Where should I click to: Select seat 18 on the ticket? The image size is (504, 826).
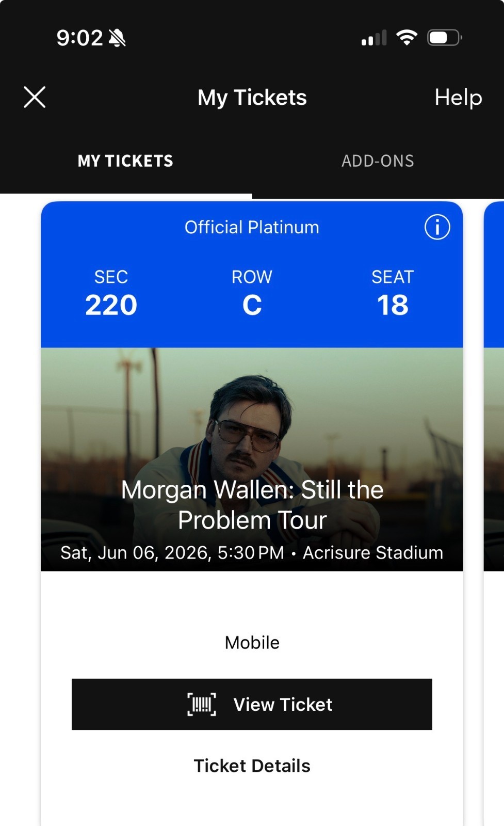(x=393, y=304)
